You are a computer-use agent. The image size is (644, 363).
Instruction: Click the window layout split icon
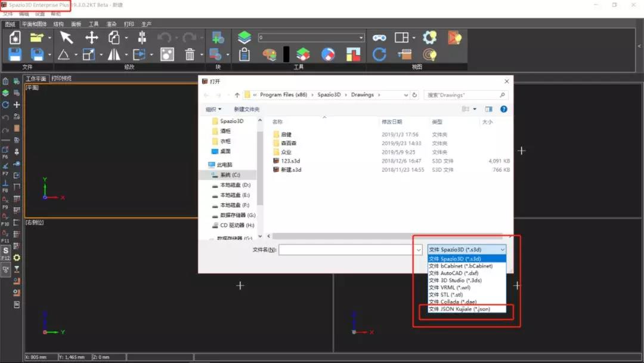coord(401,38)
